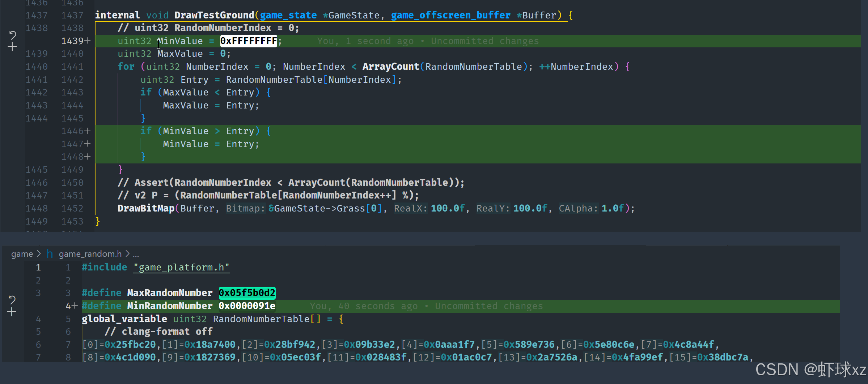
Task: Expand the breadcrumb ellipsis symbol list
Action: 136,254
